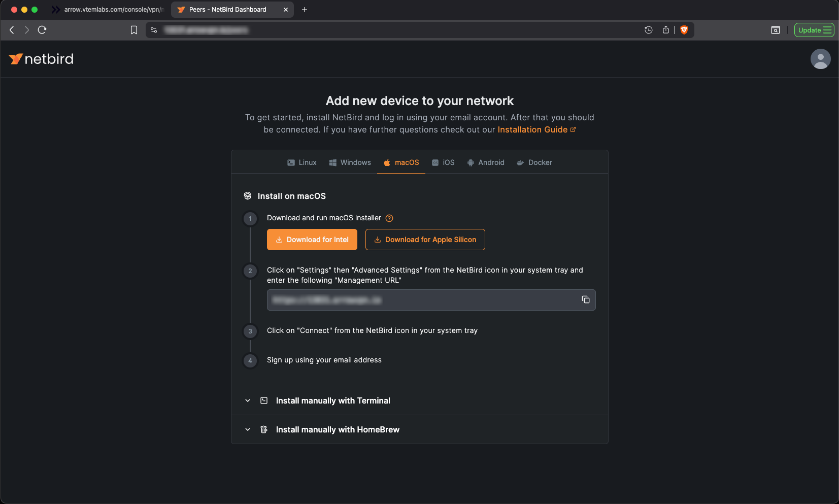Click the Terminal icon beside manual install option

click(x=264, y=400)
